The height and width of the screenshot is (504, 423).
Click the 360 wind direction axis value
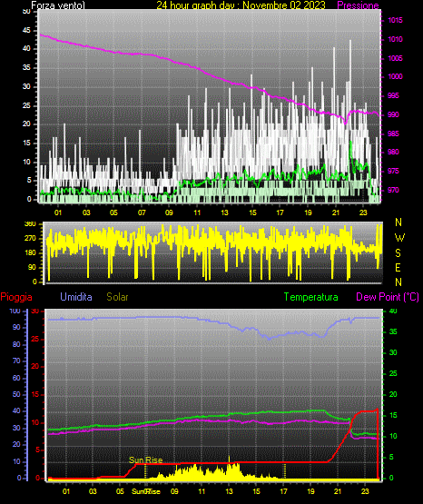pyautogui.click(x=30, y=224)
